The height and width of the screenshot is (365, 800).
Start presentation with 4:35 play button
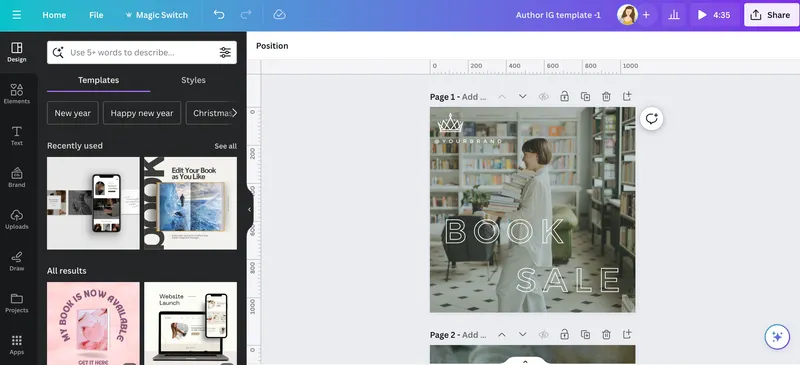point(714,15)
